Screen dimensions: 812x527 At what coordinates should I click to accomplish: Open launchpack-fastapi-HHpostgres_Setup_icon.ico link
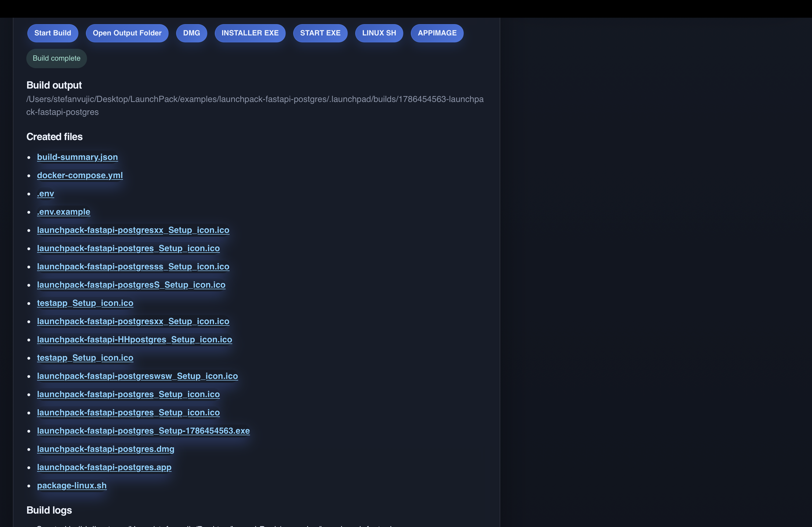click(x=135, y=339)
